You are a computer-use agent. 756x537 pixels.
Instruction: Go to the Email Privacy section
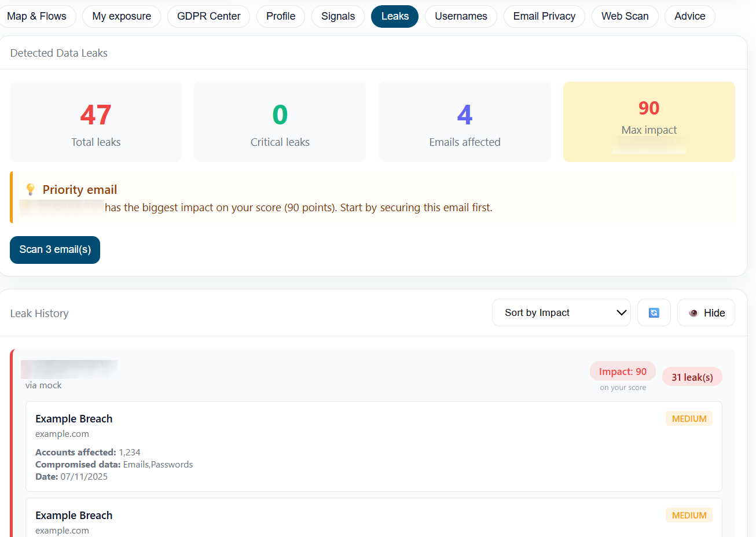click(544, 16)
